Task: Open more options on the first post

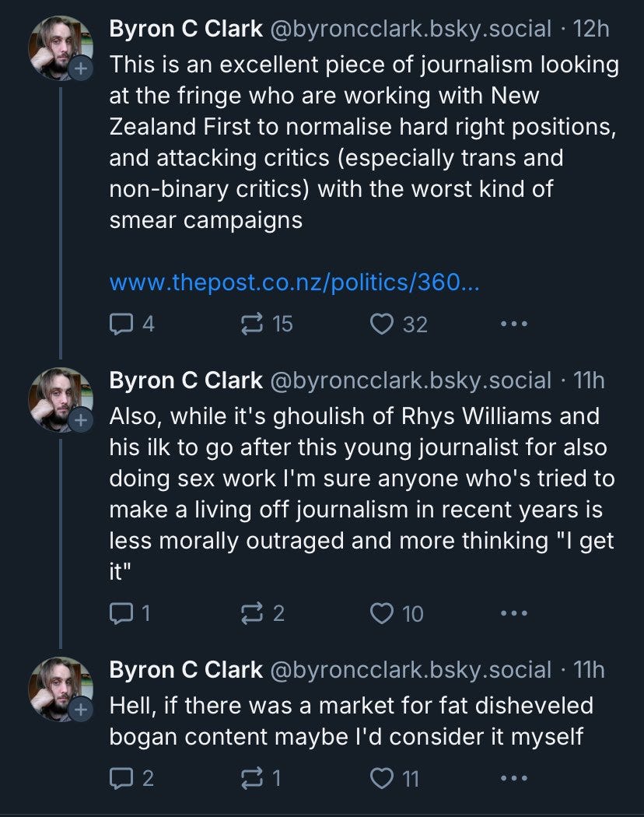Action: [x=514, y=323]
